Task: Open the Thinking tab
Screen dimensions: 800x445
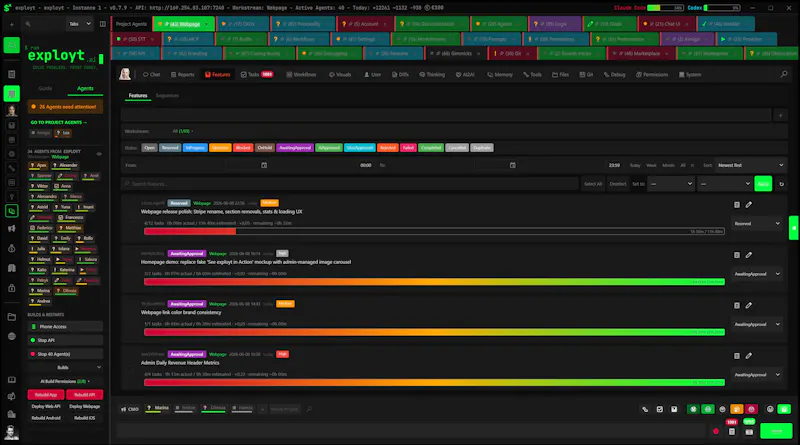Action: click(432, 75)
